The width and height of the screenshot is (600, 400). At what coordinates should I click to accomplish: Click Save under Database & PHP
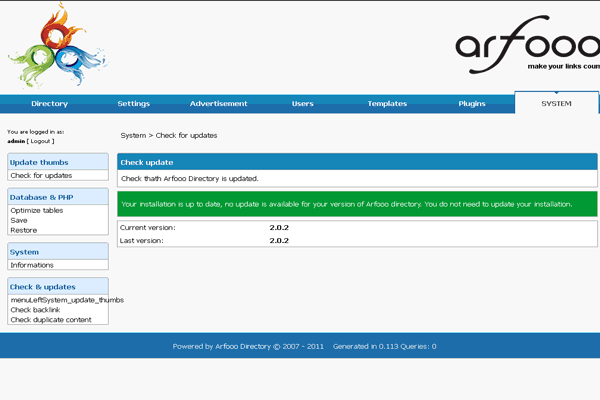click(19, 221)
